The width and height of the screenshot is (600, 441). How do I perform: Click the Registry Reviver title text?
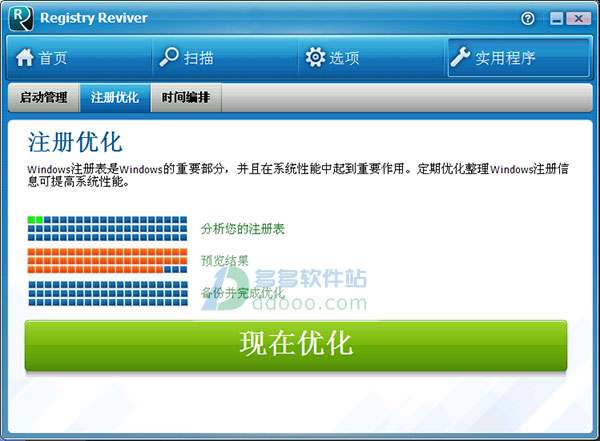[94, 18]
